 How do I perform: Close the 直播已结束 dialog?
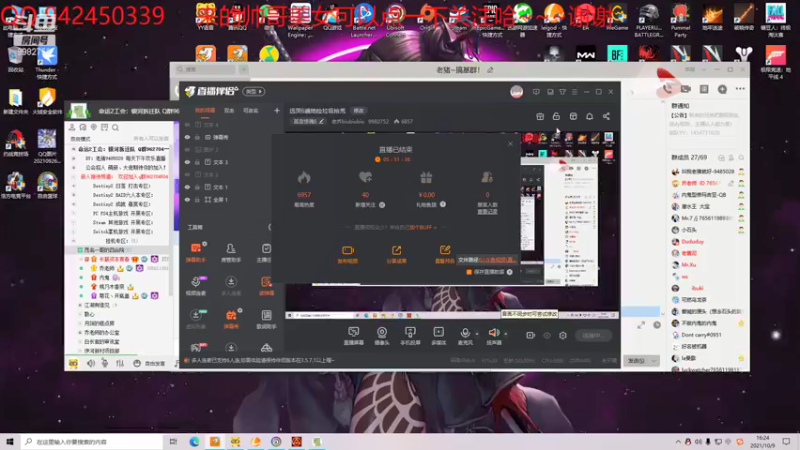(510, 144)
